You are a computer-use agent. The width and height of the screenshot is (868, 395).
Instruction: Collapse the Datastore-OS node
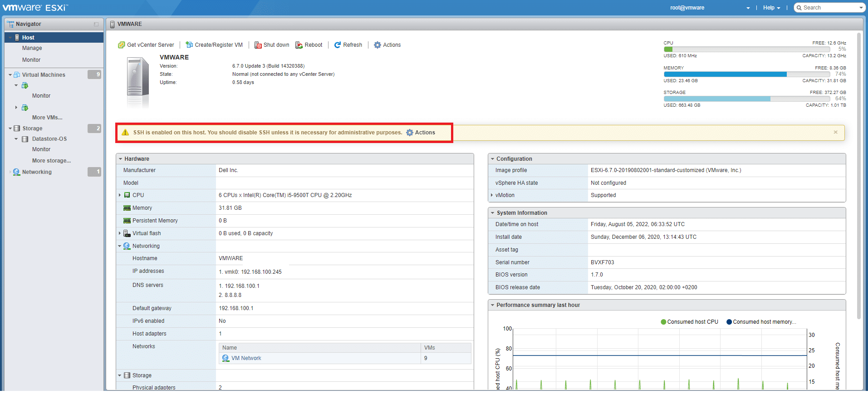(x=16, y=139)
